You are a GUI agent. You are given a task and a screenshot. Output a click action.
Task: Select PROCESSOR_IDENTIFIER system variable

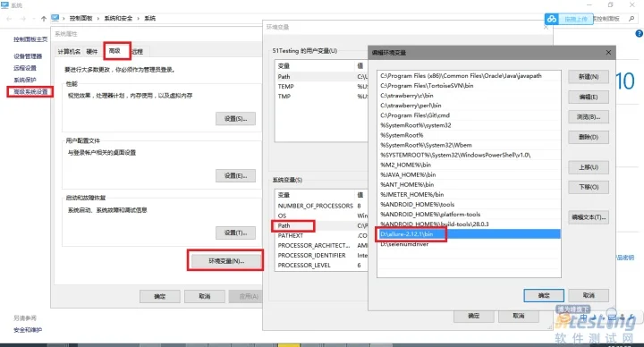click(322, 255)
